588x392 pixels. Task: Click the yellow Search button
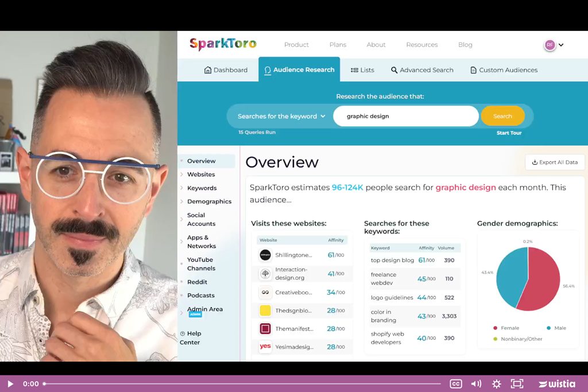pos(502,116)
